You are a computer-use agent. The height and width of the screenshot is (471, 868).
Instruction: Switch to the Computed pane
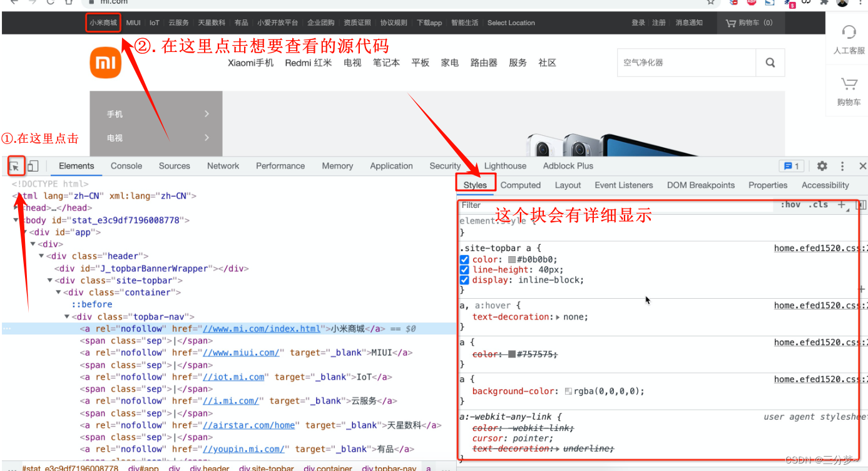521,185
